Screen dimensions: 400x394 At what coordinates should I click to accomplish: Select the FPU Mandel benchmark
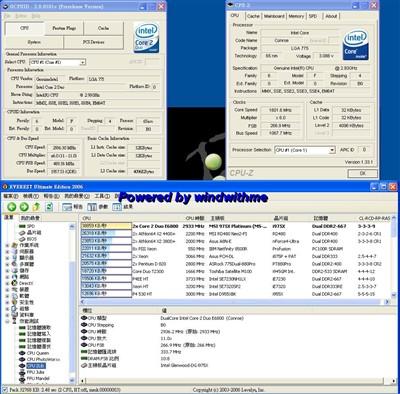click(38, 378)
